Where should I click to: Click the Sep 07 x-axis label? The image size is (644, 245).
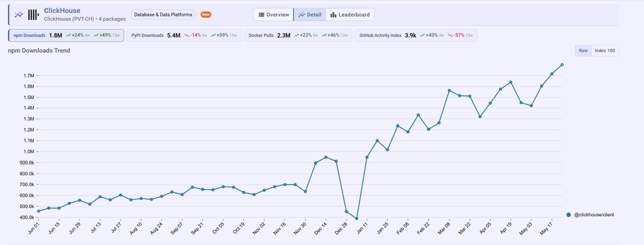176,229
